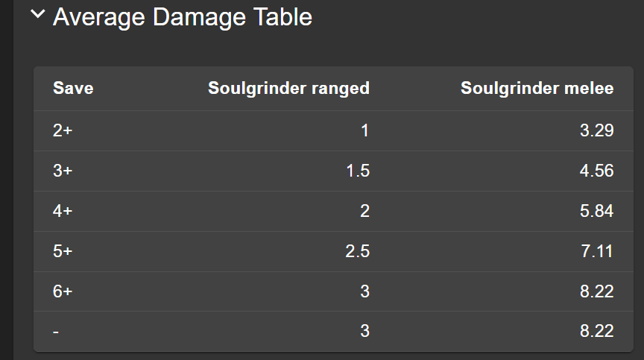Click the 3+ save row label
The image size is (644, 360).
(x=63, y=171)
